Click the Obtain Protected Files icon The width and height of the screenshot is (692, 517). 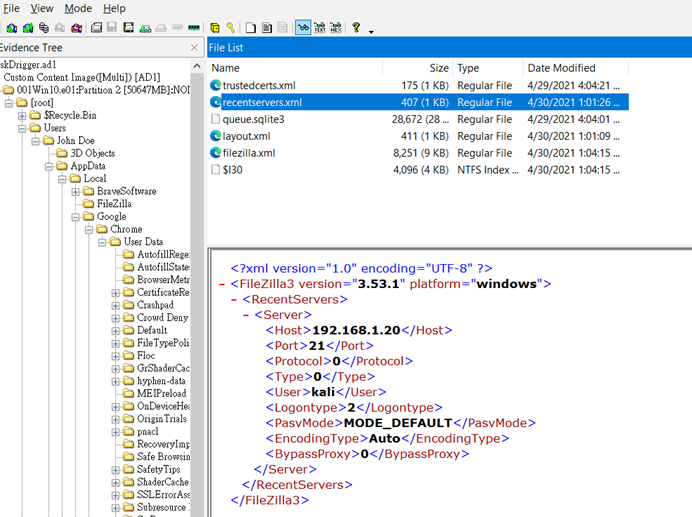tap(215, 28)
